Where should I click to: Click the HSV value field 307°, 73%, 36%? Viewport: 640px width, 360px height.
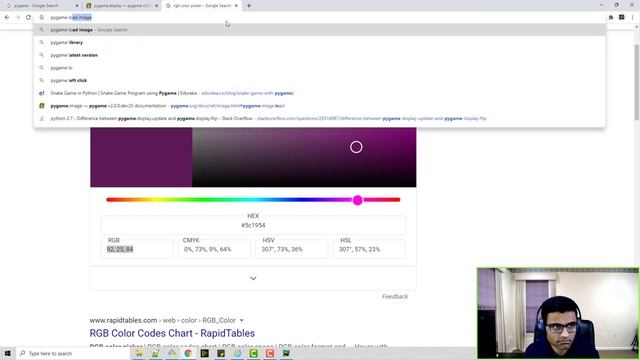pyautogui.click(x=291, y=249)
